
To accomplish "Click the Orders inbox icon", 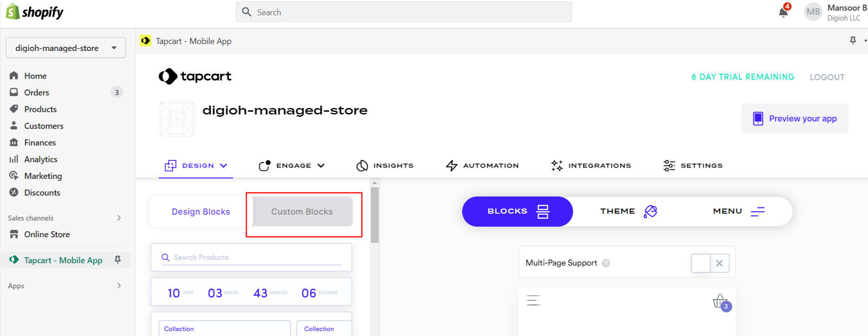I will (14, 92).
